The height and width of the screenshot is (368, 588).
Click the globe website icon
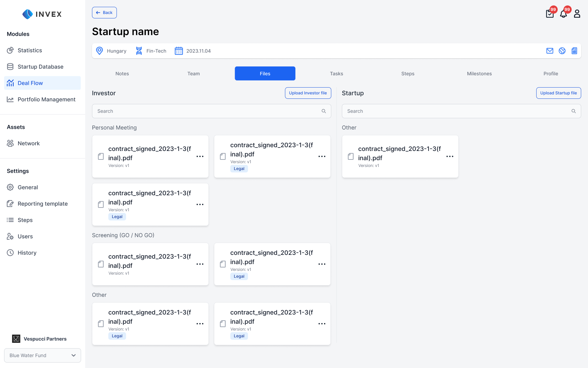click(x=562, y=51)
